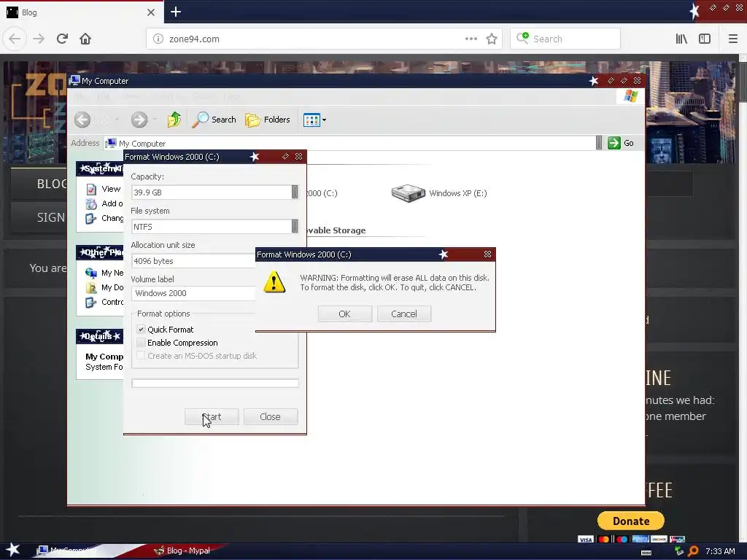Image resolution: width=747 pixels, height=560 pixels.
Task: Cancel the format warning dialog
Action: point(404,314)
